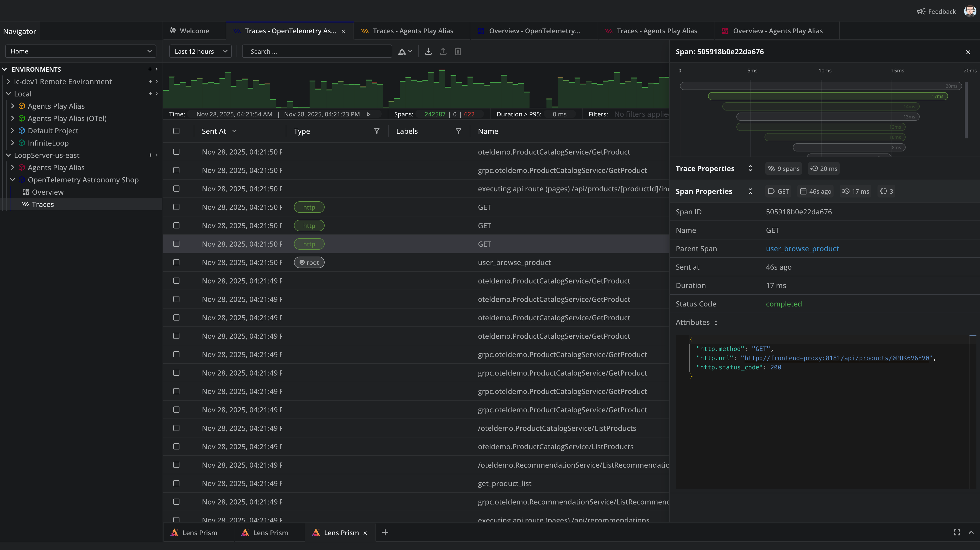
Task: Check the get_product_list row checkbox
Action: pyautogui.click(x=176, y=483)
